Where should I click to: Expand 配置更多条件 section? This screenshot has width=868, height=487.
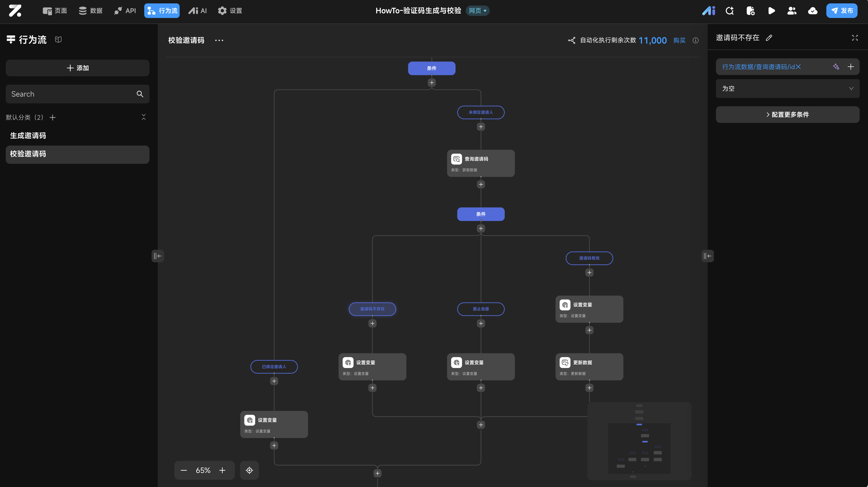788,115
